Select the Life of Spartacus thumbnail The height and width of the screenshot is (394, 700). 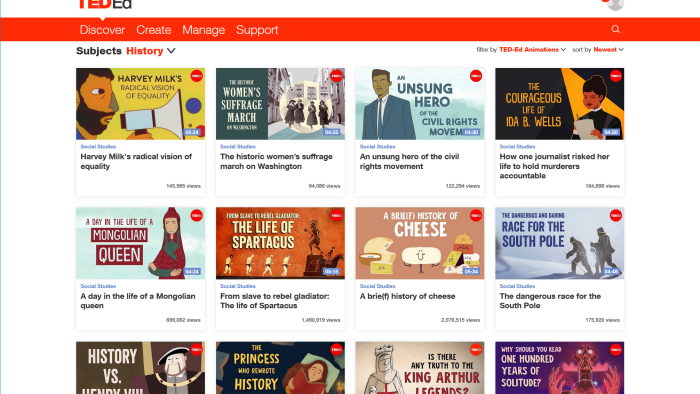pos(280,243)
